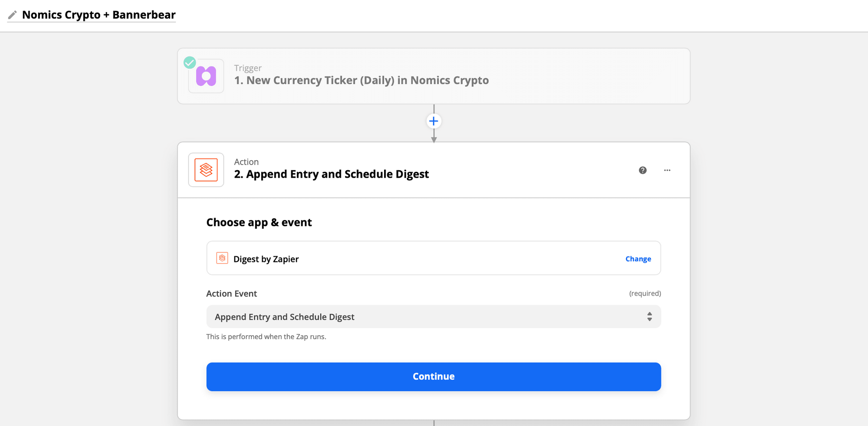Click the Continue button
Image resolution: width=868 pixels, height=426 pixels.
(x=434, y=376)
